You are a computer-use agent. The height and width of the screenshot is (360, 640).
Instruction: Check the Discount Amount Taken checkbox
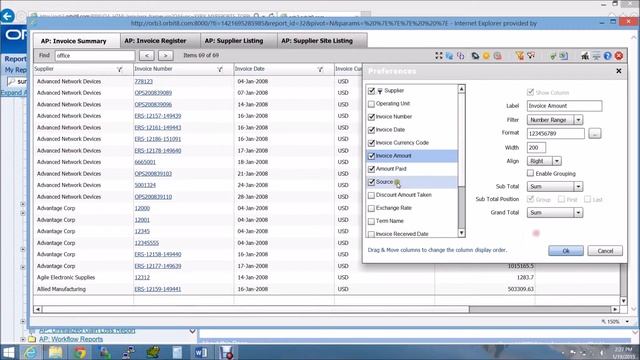point(371,196)
